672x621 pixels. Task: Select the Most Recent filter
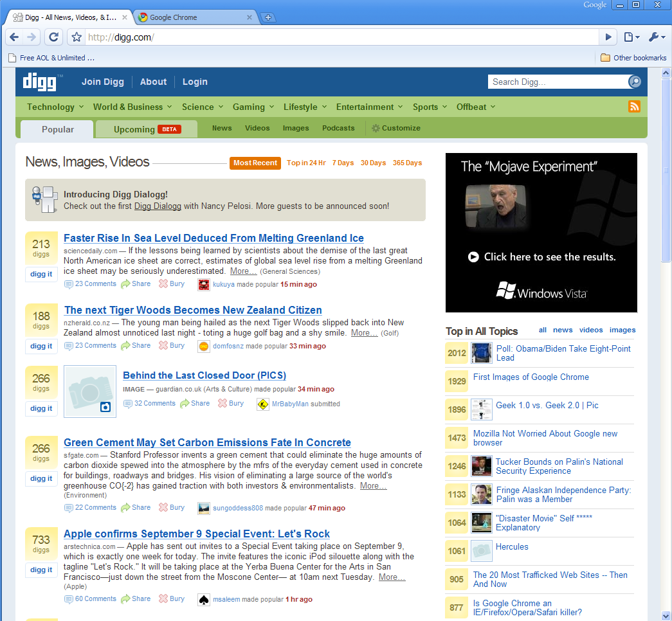255,163
